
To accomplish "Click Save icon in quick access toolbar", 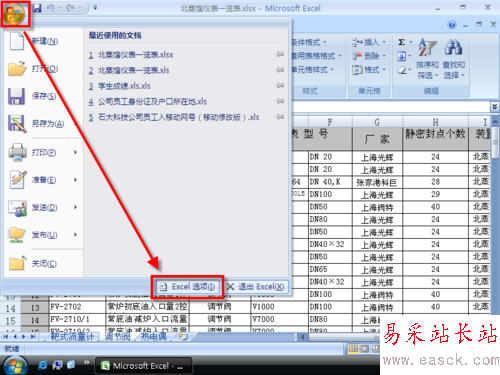I will 36,8.
